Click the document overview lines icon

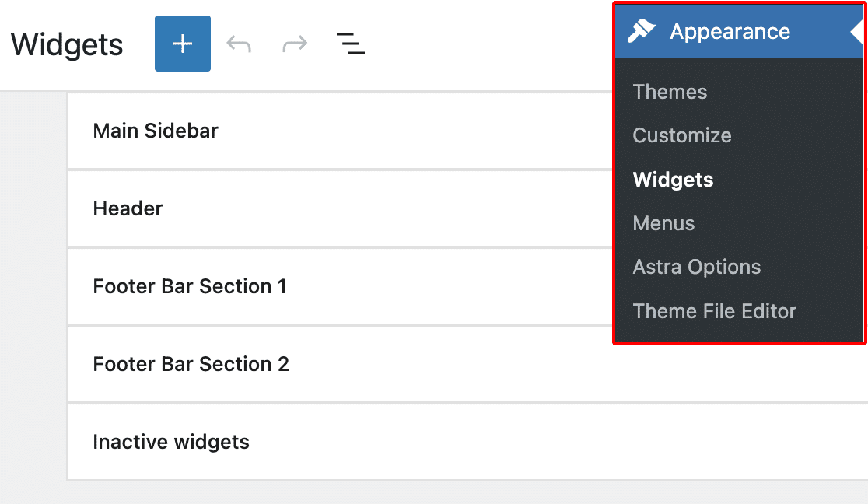point(351,44)
